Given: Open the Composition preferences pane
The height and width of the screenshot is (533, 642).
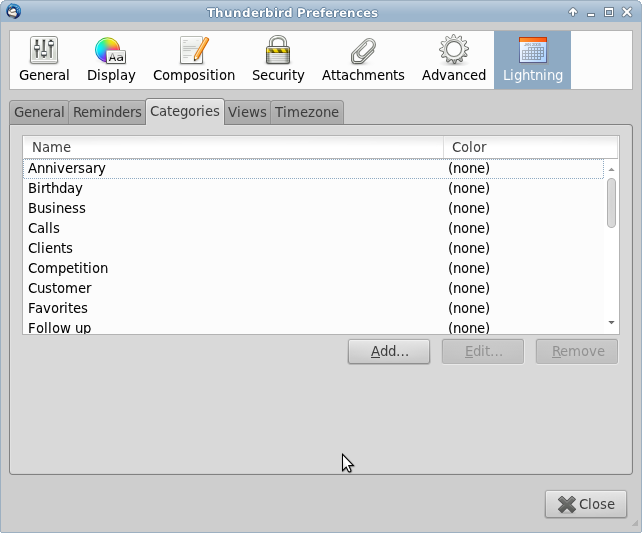Looking at the screenshot, I should (x=194, y=60).
